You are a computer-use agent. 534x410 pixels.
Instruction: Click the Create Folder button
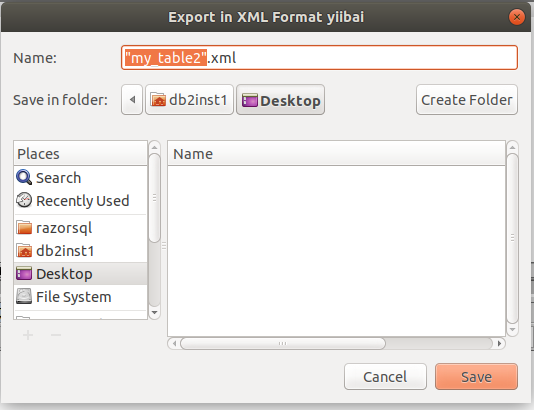[x=467, y=100]
